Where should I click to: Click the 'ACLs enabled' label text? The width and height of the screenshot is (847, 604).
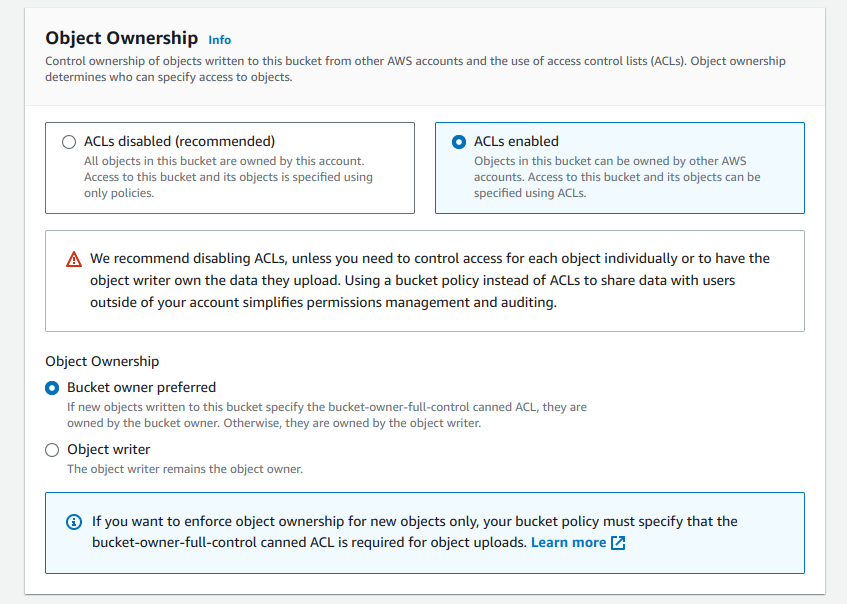[x=516, y=142]
